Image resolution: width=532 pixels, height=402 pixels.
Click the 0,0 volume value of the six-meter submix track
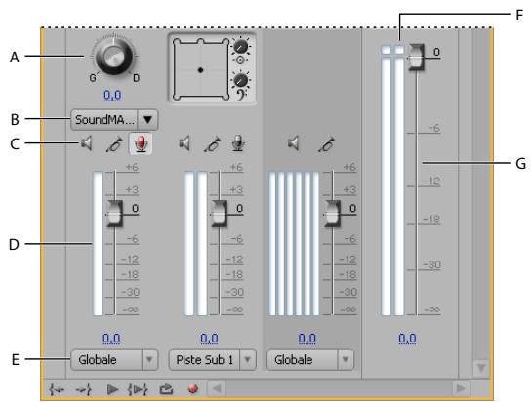307,339
